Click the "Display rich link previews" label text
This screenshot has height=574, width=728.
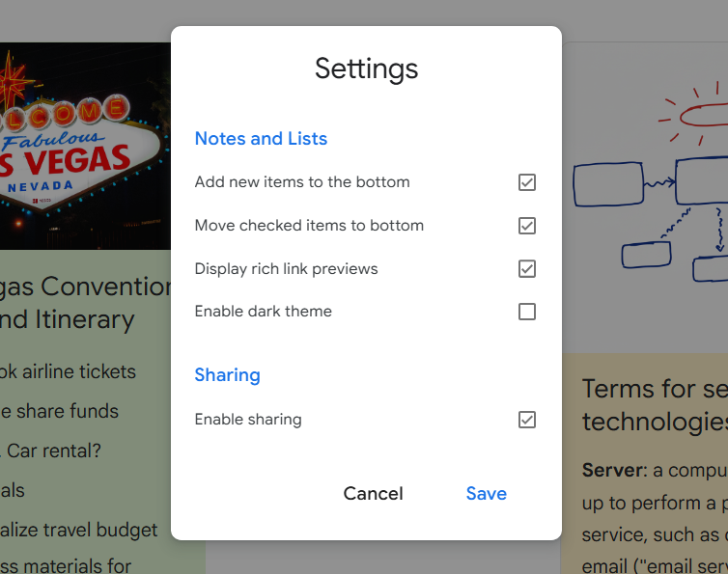286,268
